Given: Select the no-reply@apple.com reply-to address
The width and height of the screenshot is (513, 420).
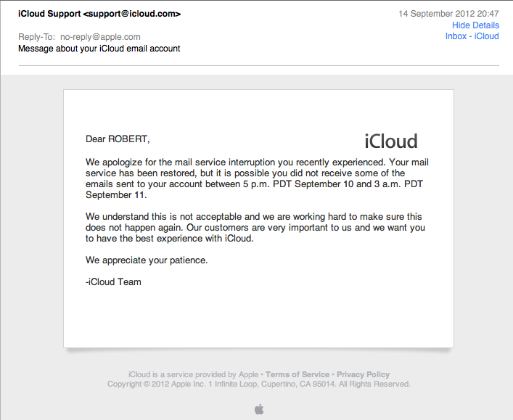Looking at the screenshot, I should tap(100, 37).
